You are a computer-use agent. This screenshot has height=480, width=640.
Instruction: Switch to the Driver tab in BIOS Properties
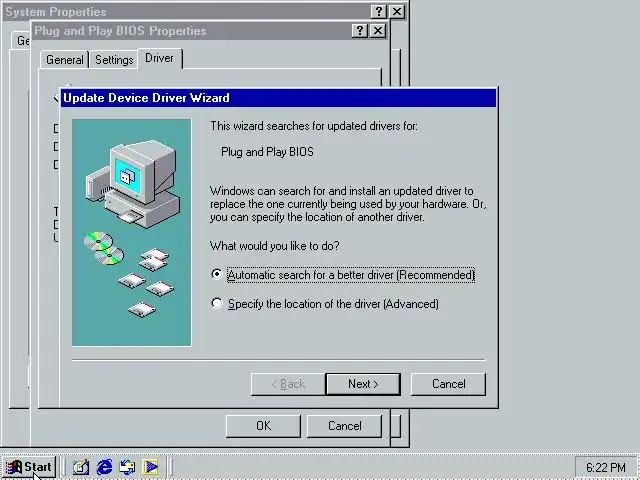coord(159,58)
